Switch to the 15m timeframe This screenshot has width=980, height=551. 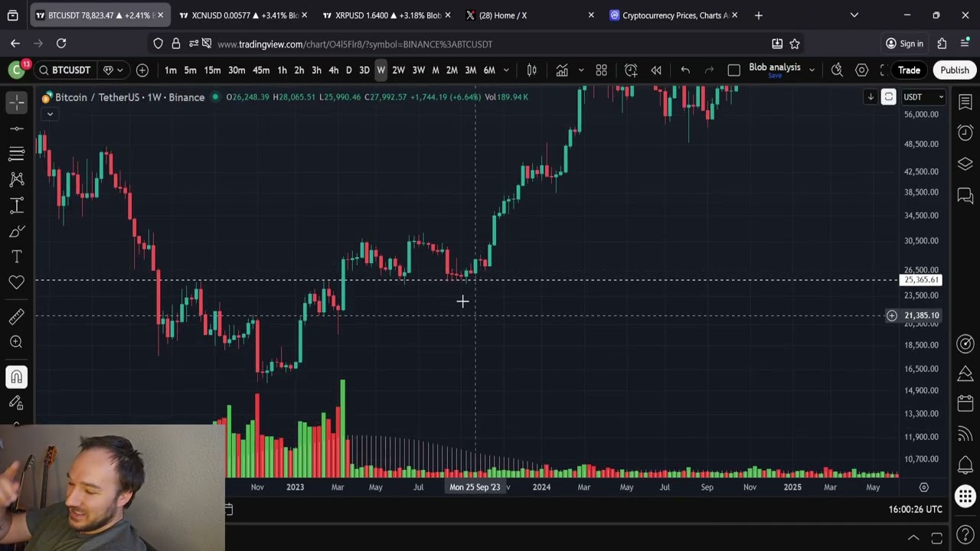[x=212, y=70]
